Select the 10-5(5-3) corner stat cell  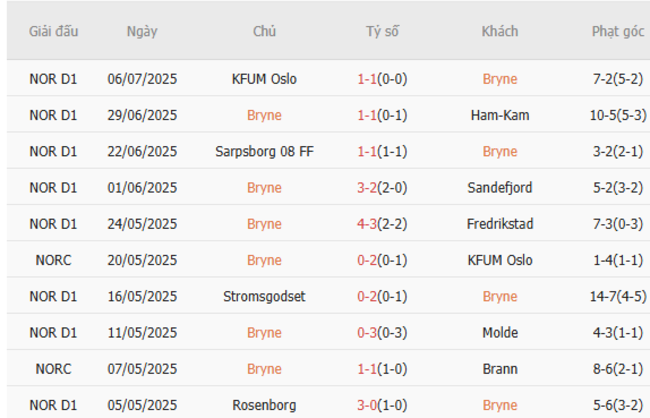618,115
